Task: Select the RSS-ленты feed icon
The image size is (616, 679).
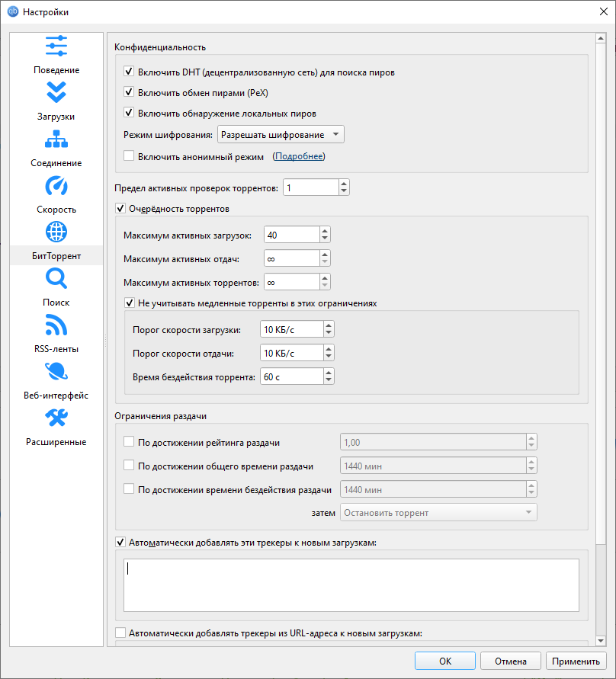Action: [56, 325]
